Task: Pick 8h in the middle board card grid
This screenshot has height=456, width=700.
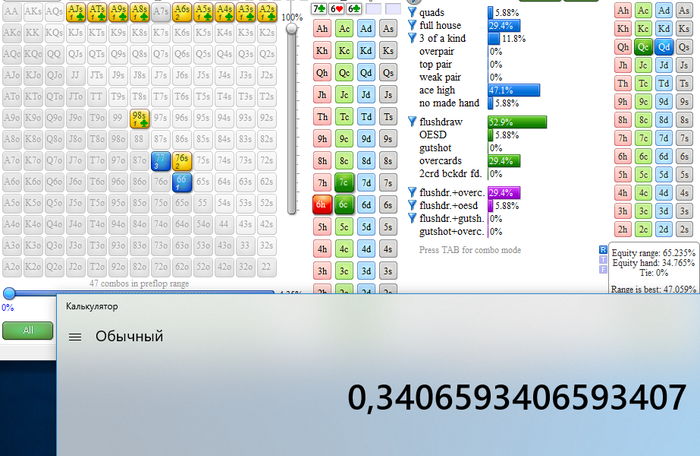Action: tap(322, 160)
